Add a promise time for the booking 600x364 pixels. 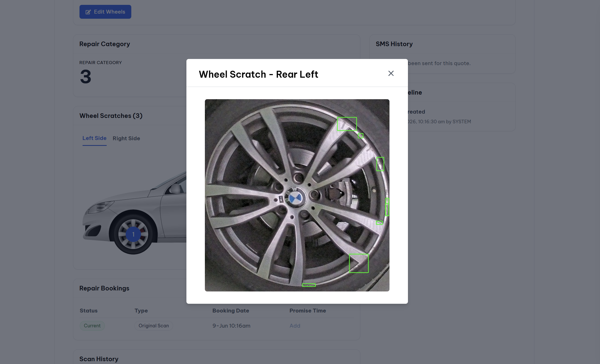(x=295, y=326)
